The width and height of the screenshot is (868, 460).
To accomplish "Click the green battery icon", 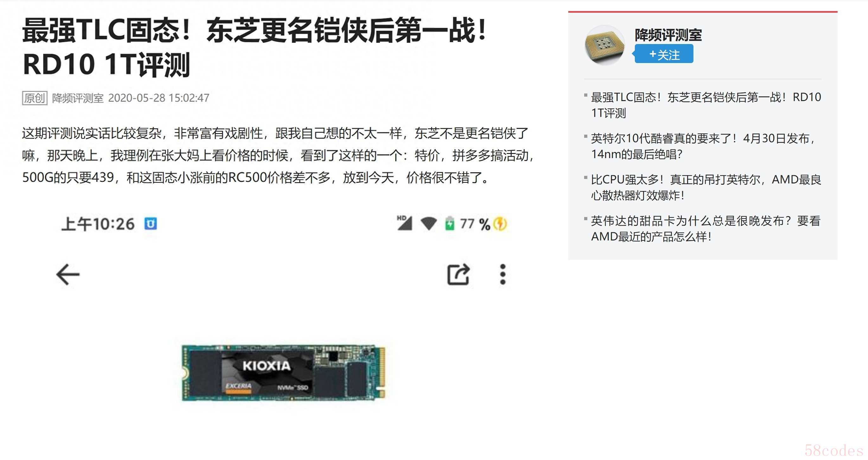I will click(x=450, y=223).
